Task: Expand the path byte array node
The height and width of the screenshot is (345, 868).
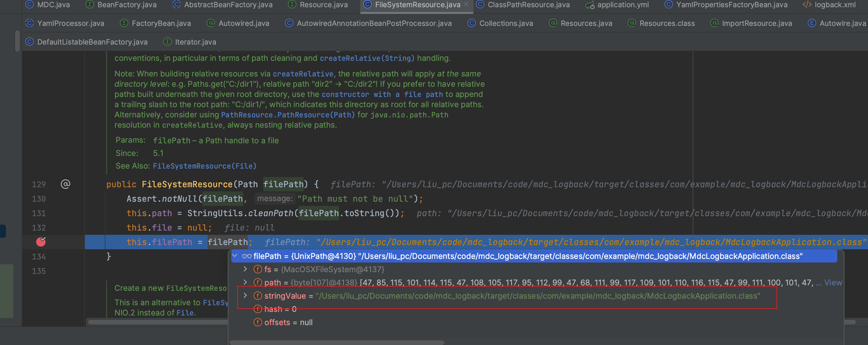Action: pyautogui.click(x=245, y=282)
